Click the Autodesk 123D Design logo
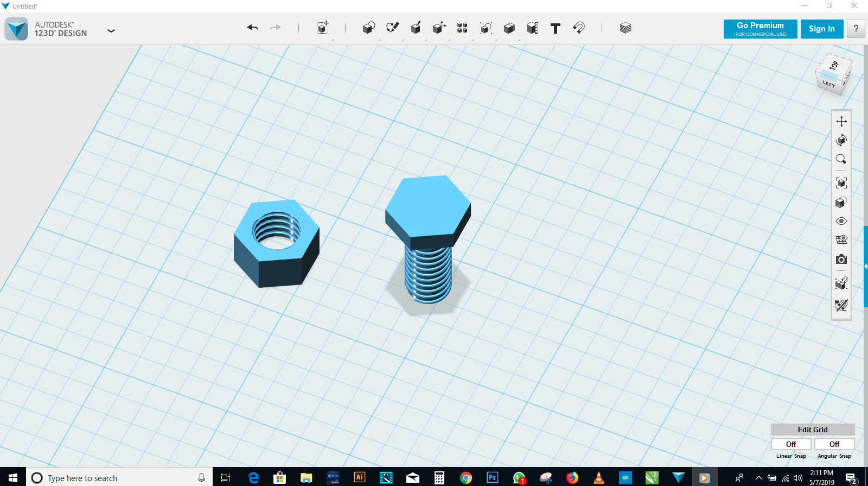 16,29
